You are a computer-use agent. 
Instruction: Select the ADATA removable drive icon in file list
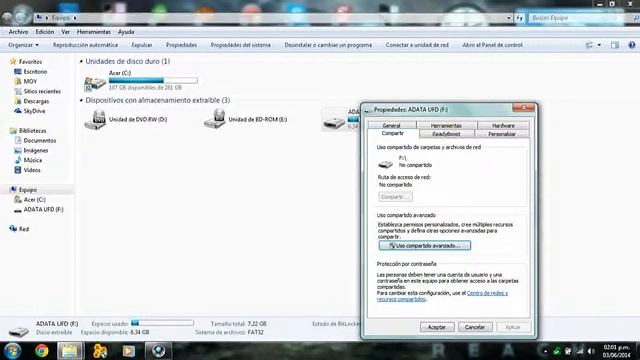coord(334,122)
